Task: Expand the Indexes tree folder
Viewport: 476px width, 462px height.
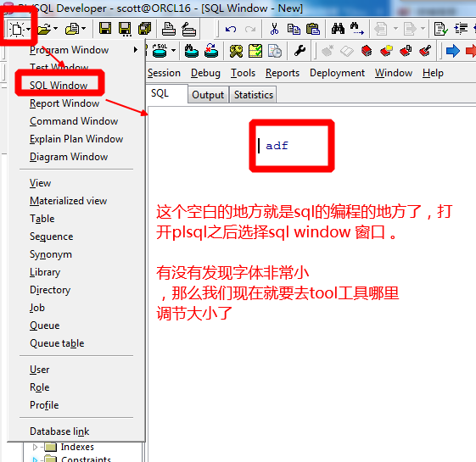Action: click(35, 447)
